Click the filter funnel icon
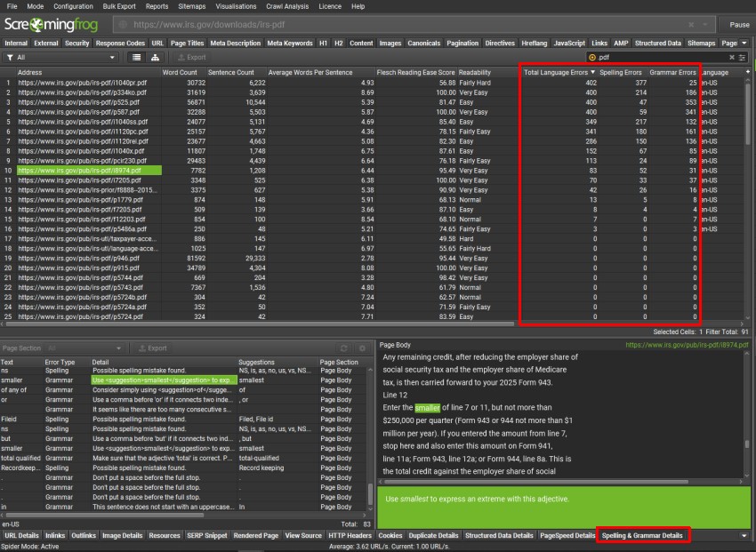Viewport: 756px width, 552px height. [x=10, y=57]
